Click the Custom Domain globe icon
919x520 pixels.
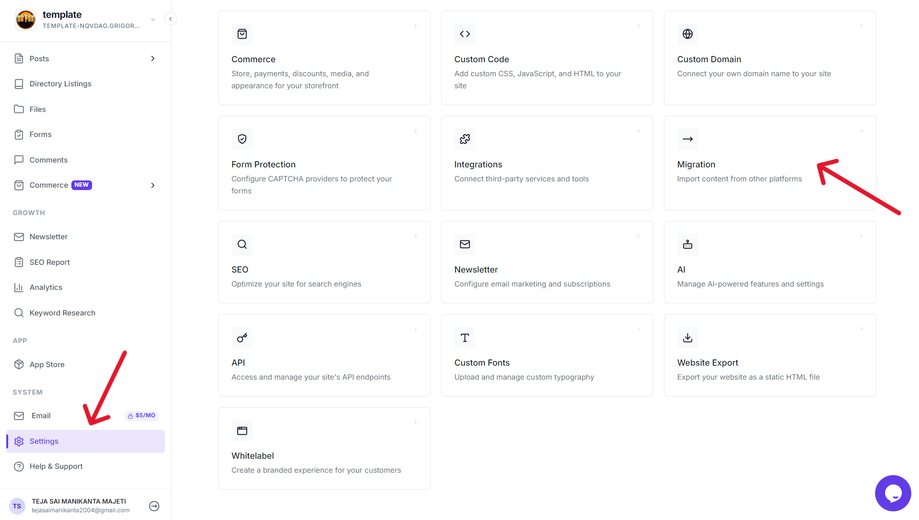(x=687, y=34)
